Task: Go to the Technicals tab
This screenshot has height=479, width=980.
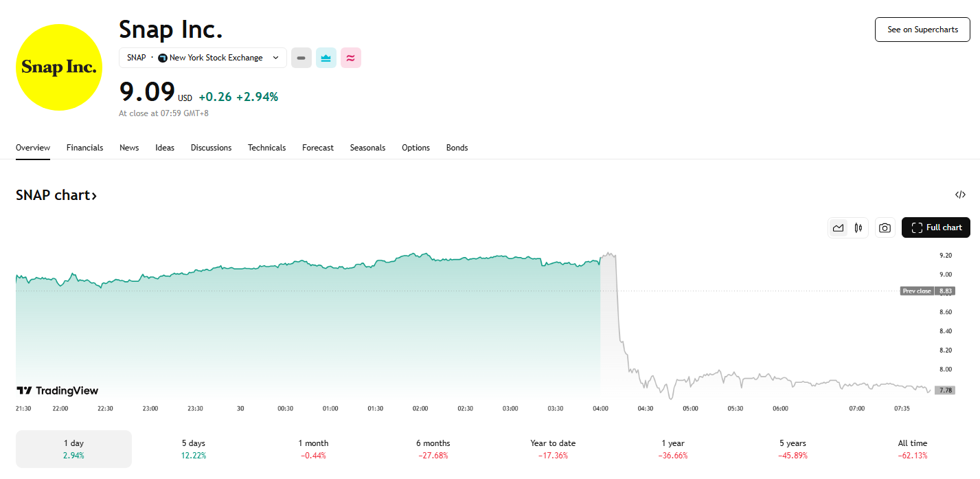Action: pyautogui.click(x=266, y=148)
